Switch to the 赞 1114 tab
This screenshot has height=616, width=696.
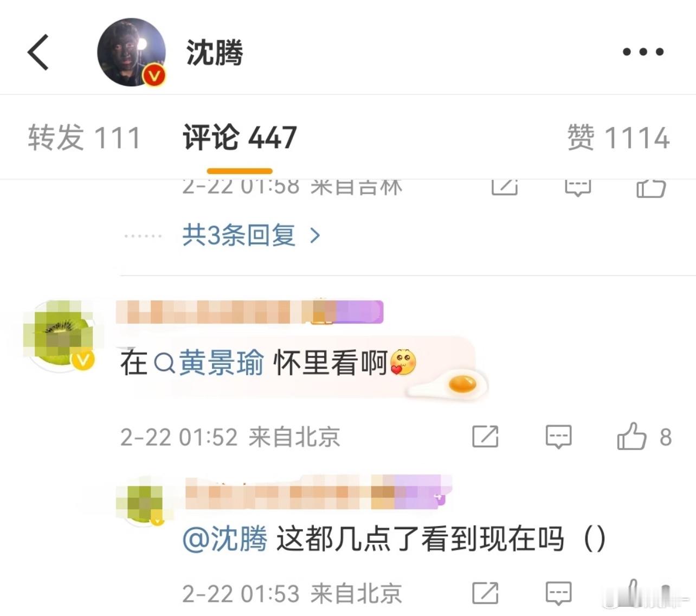618,137
